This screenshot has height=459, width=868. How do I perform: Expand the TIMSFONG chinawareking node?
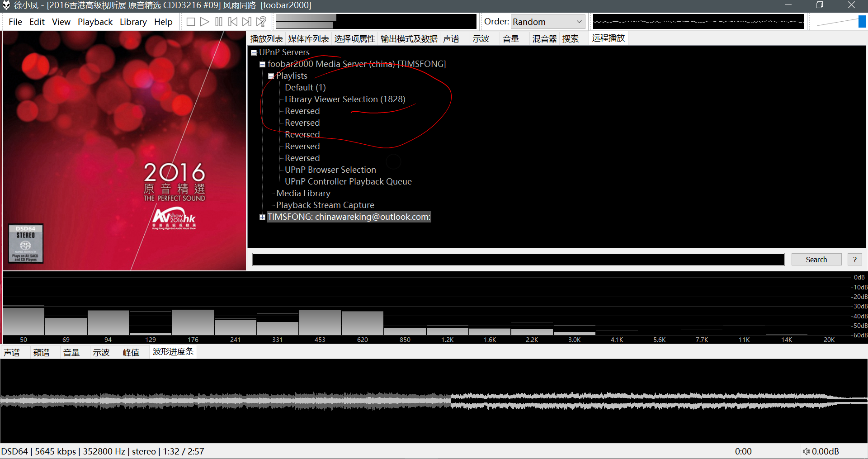pyautogui.click(x=262, y=217)
